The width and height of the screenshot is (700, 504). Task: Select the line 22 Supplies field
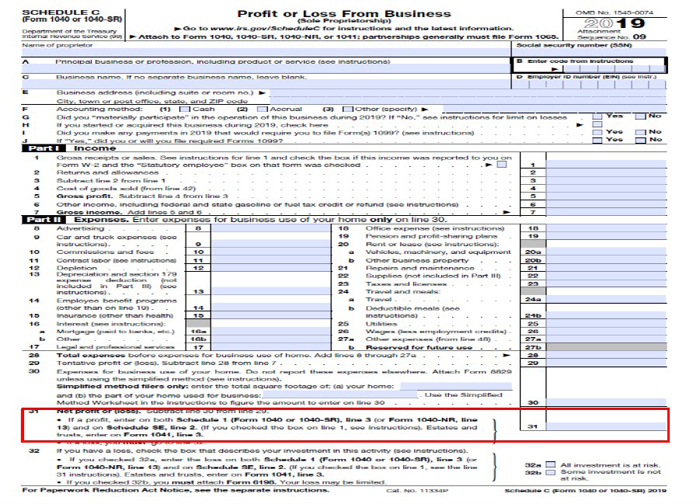coord(607,275)
